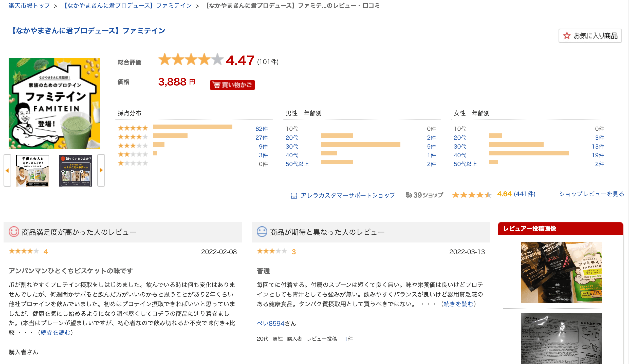Click the satisfied smiley face icon
Viewport: 629px width, 364px height.
point(14,232)
